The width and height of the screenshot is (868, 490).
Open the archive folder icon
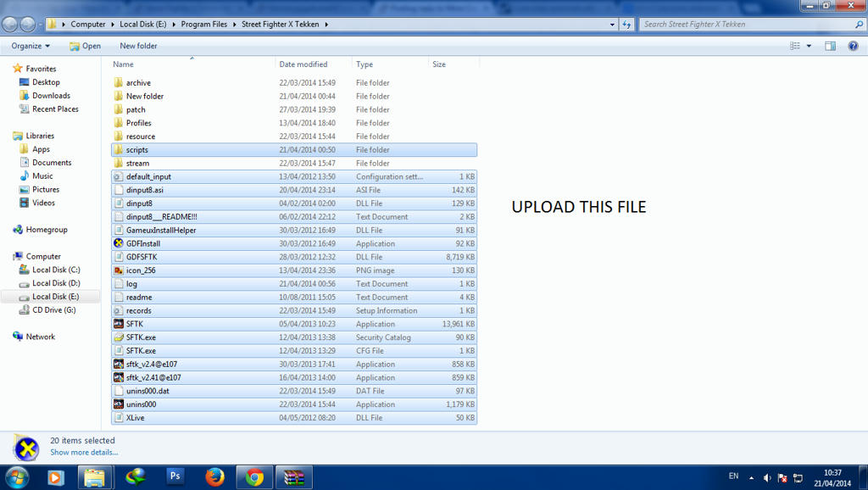pos(118,82)
